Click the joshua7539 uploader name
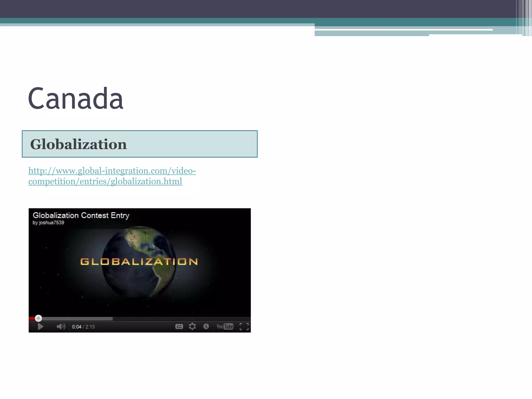 click(x=51, y=223)
